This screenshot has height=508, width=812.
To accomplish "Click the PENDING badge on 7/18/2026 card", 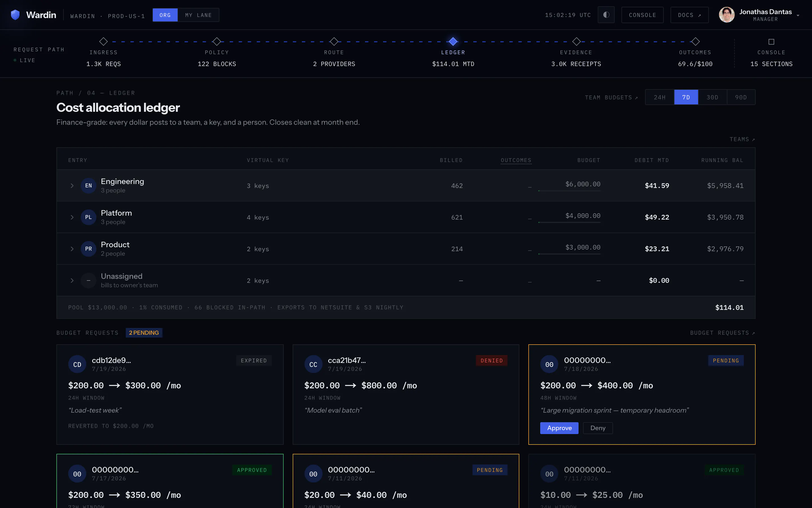I will tap(726, 360).
